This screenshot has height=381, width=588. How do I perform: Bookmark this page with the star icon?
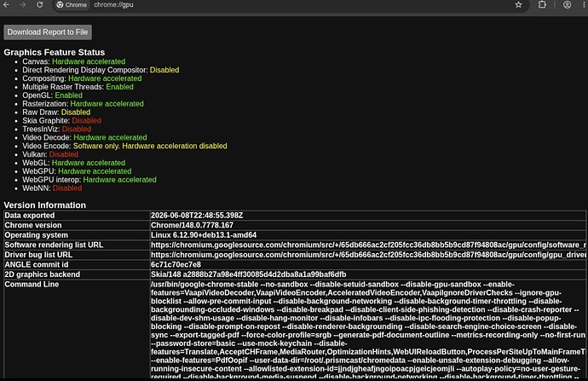point(518,5)
